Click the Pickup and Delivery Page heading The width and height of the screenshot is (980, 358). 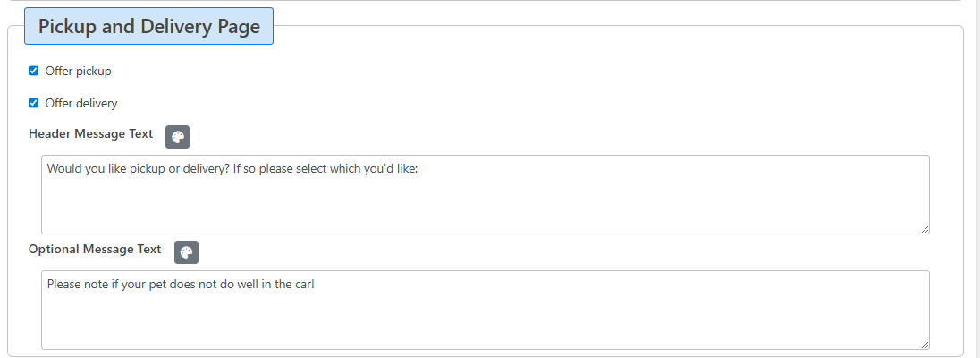coord(149,27)
